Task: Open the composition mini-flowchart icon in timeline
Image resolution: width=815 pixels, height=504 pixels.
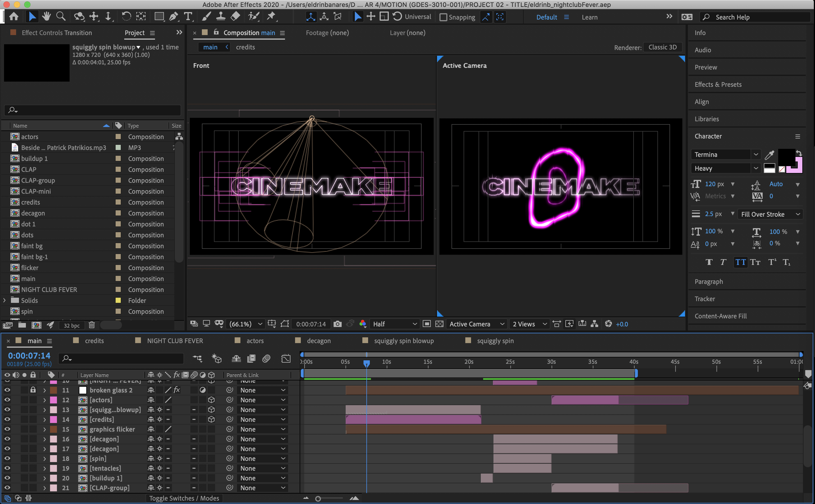Action: pyautogui.click(x=198, y=359)
